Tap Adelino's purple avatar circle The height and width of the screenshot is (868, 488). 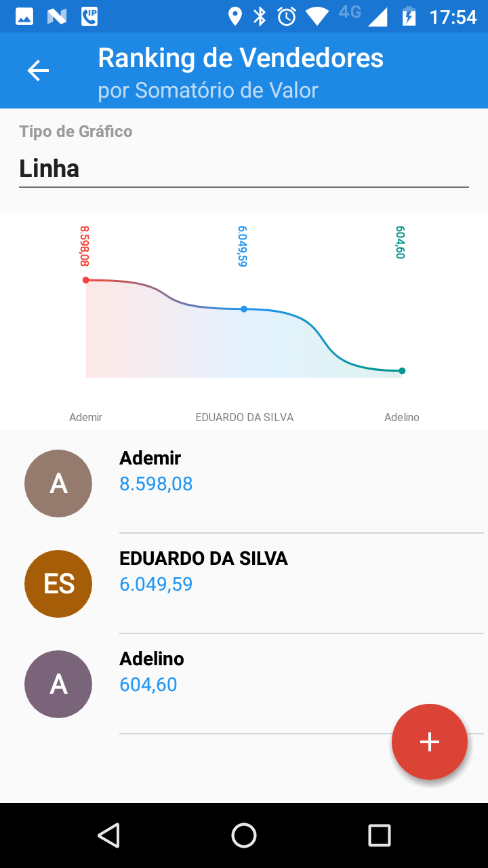click(58, 684)
